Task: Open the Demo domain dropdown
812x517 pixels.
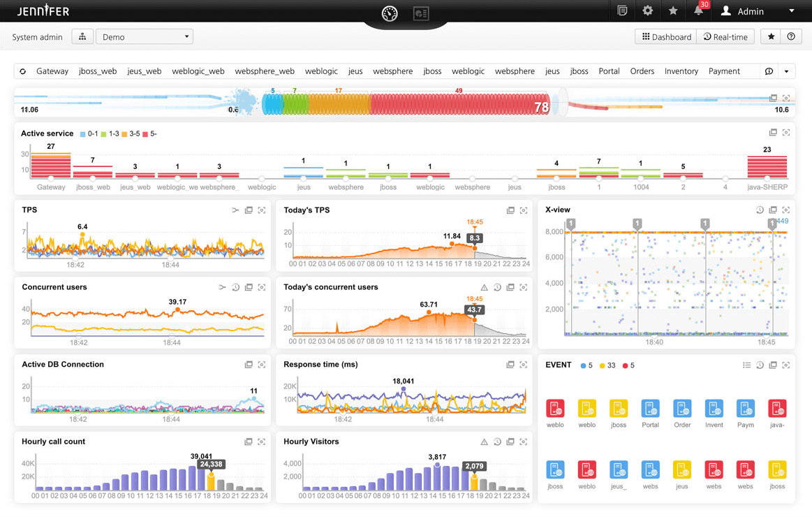Action: point(145,37)
